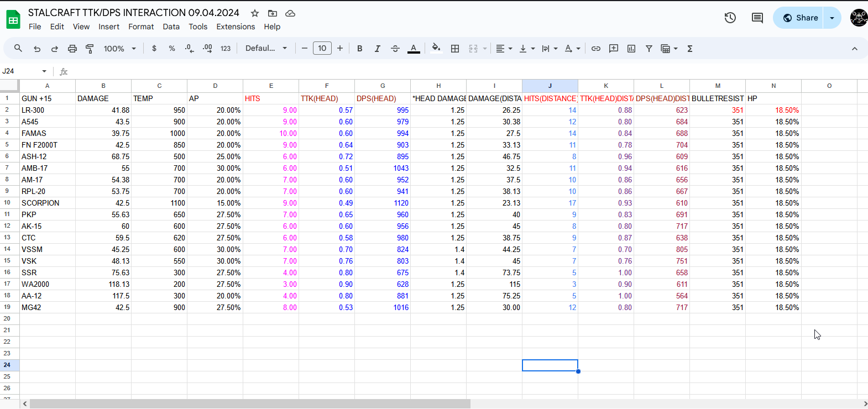Screen dimensions: 868x409
Task: Decrease decimal places
Action: 190,49
